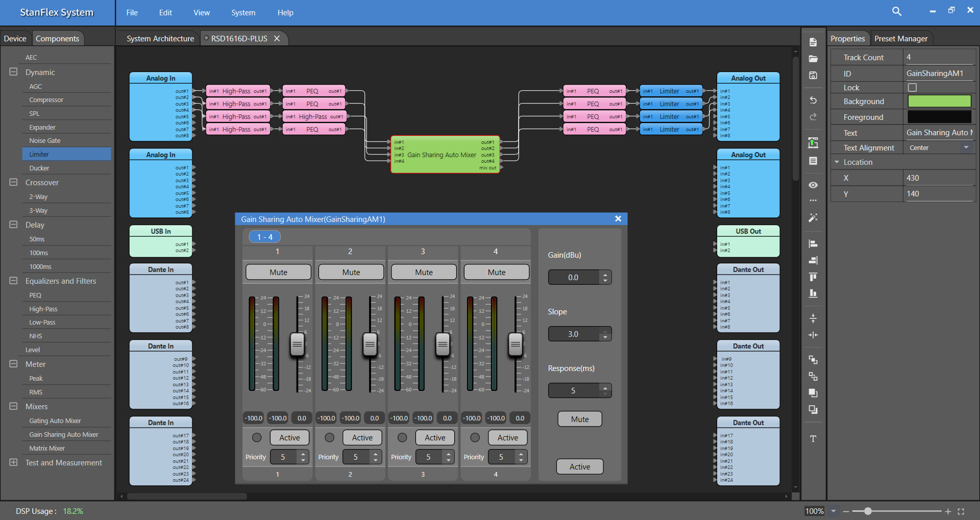This screenshot has width=980, height=520.
Task: Click the align left edges icon
Action: pyautogui.click(x=813, y=244)
